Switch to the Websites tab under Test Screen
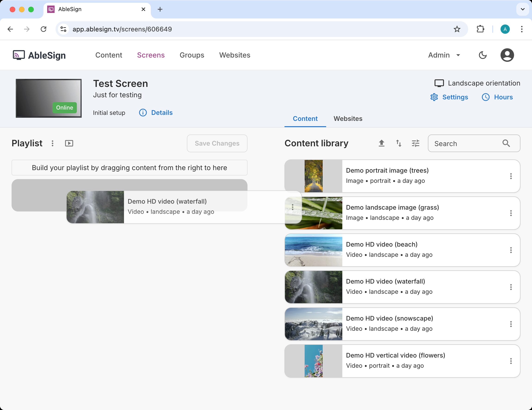 (348, 119)
